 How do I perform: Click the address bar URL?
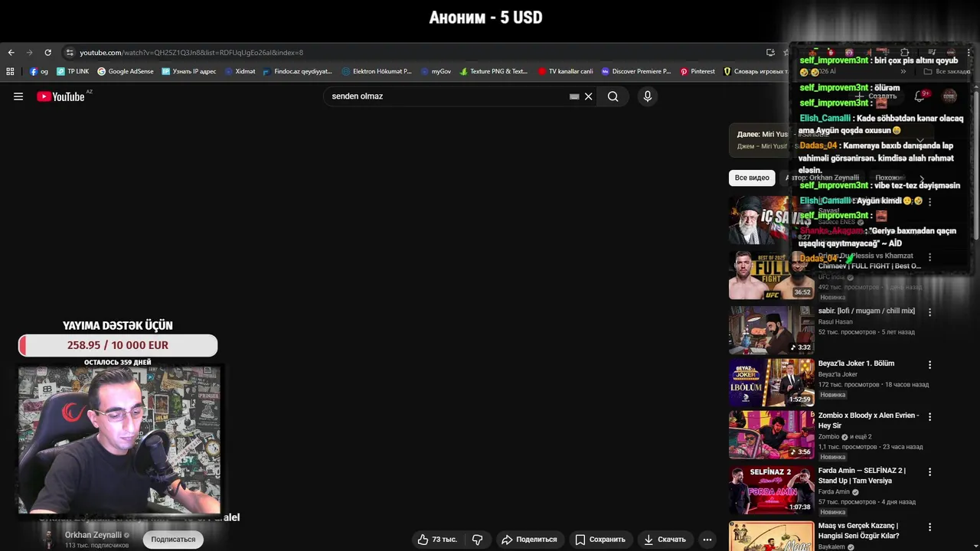(x=191, y=53)
